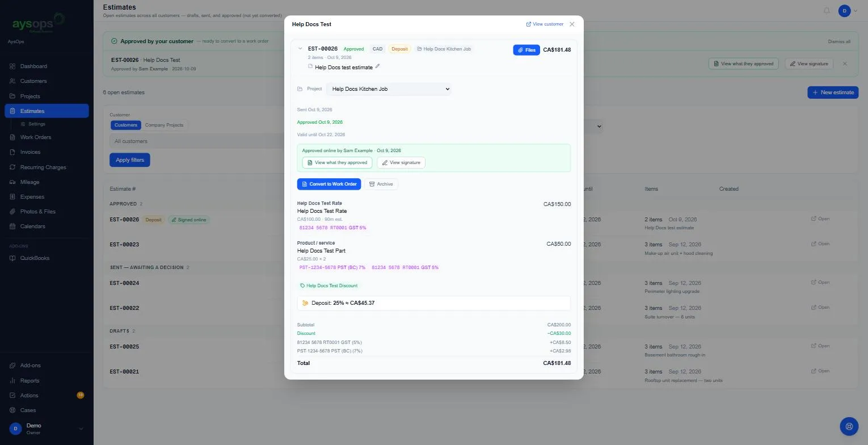Click View signature in dialog
This screenshot has width=868, height=445.
[x=401, y=163]
